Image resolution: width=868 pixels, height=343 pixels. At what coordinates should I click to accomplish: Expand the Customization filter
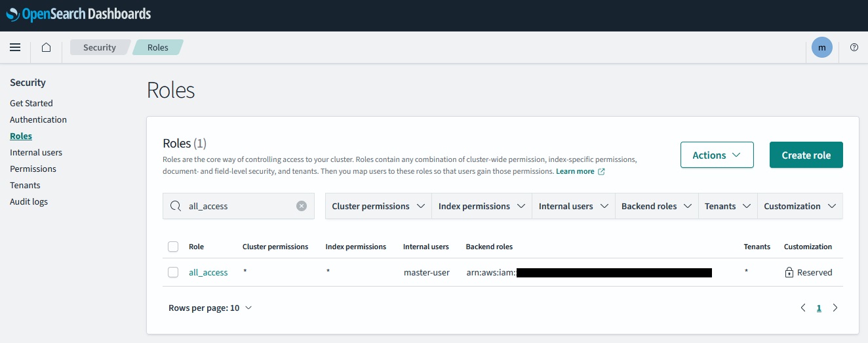click(800, 206)
